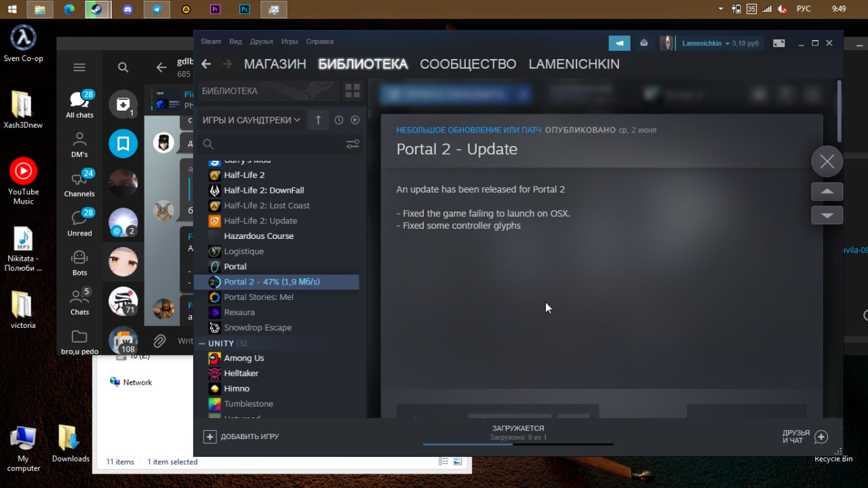This screenshot has height=488, width=868.
Task: Open Bots folder in Telegram
Action: pyautogui.click(x=79, y=262)
